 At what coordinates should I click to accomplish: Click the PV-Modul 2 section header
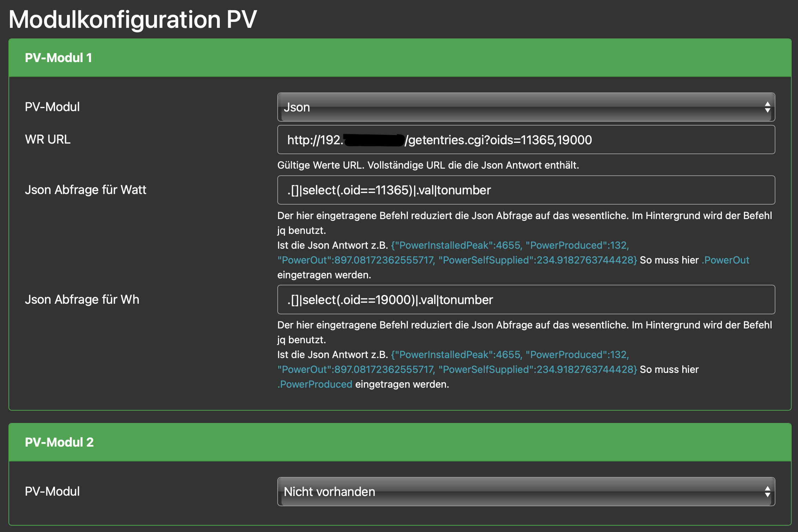tap(59, 442)
